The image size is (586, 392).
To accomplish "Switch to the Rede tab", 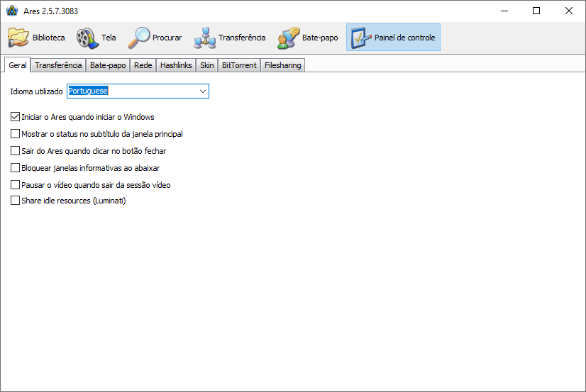I will [143, 65].
